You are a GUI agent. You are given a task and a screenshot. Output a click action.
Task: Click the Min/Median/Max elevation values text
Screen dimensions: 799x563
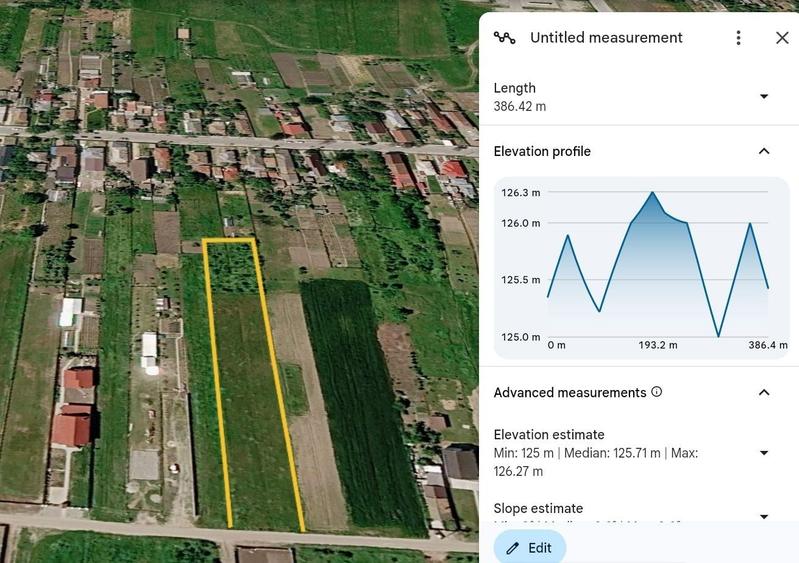click(596, 462)
